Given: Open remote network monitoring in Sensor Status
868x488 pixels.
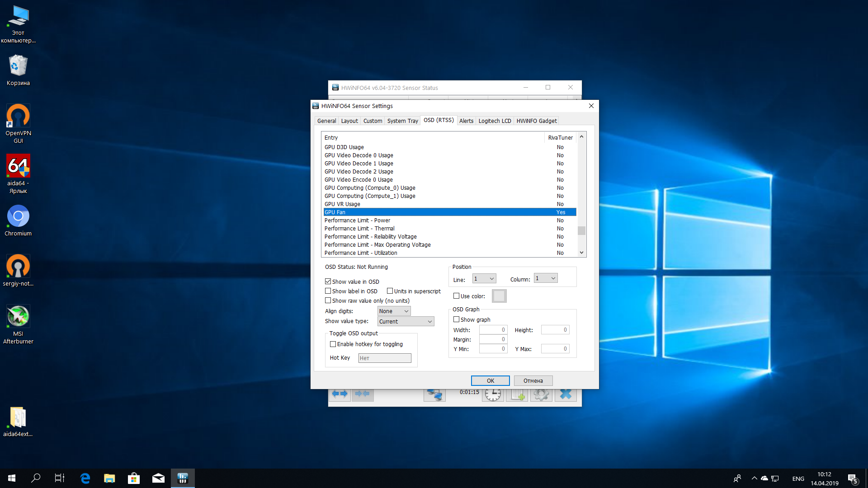Looking at the screenshot, I should (434, 395).
